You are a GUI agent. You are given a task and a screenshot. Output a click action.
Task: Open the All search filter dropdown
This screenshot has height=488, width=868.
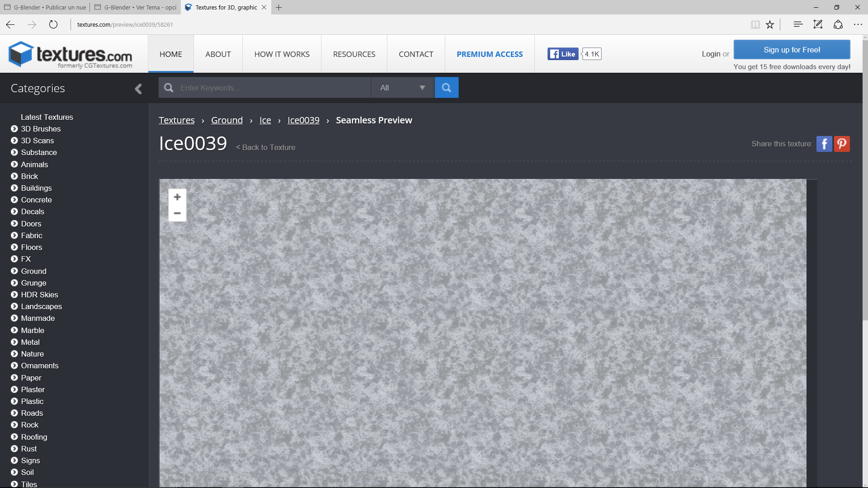pyautogui.click(x=402, y=88)
